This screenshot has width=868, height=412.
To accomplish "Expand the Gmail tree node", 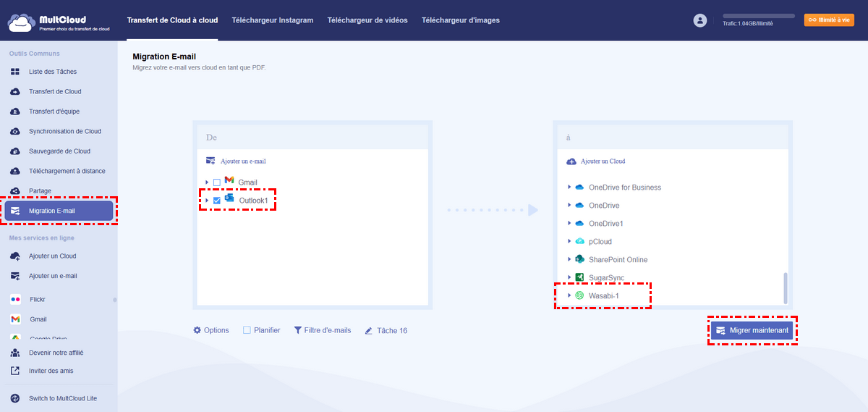I will 207,182.
